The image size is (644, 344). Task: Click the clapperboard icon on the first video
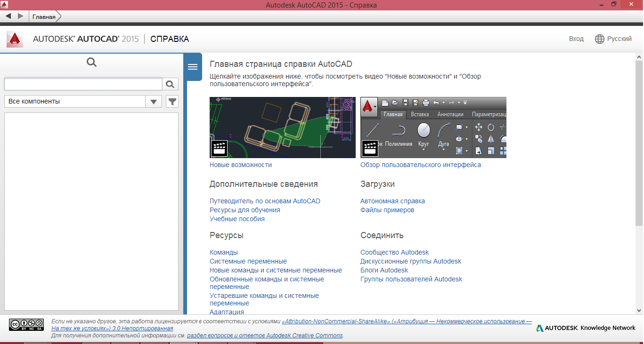click(x=219, y=149)
